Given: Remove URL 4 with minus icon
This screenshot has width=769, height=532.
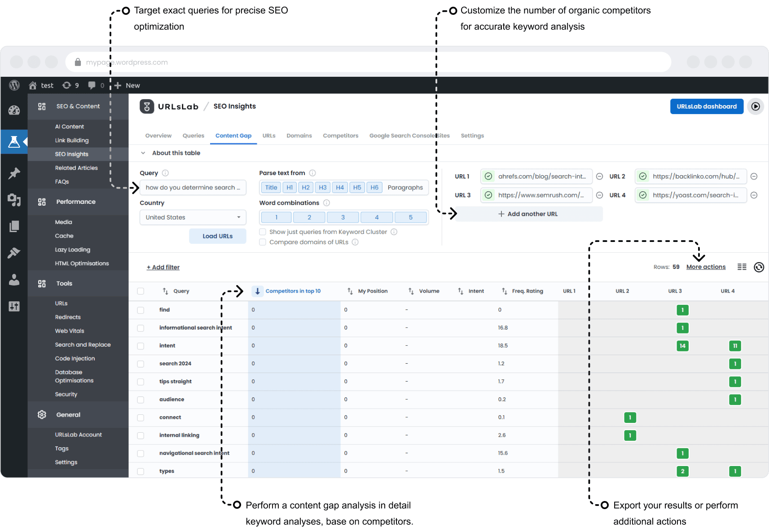Looking at the screenshot, I should 754,195.
